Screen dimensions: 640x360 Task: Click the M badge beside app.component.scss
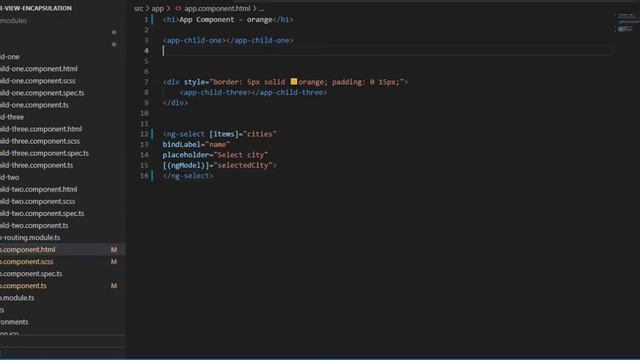(x=114, y=262)
